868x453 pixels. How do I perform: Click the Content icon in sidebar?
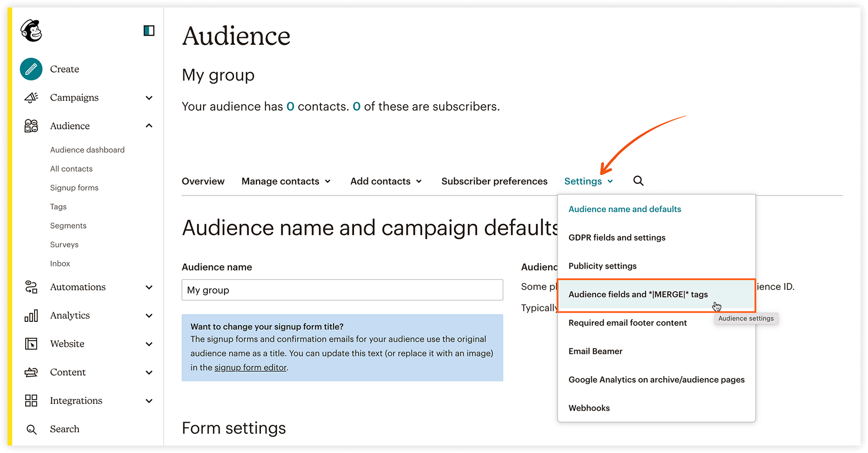(x=31, y=373)
